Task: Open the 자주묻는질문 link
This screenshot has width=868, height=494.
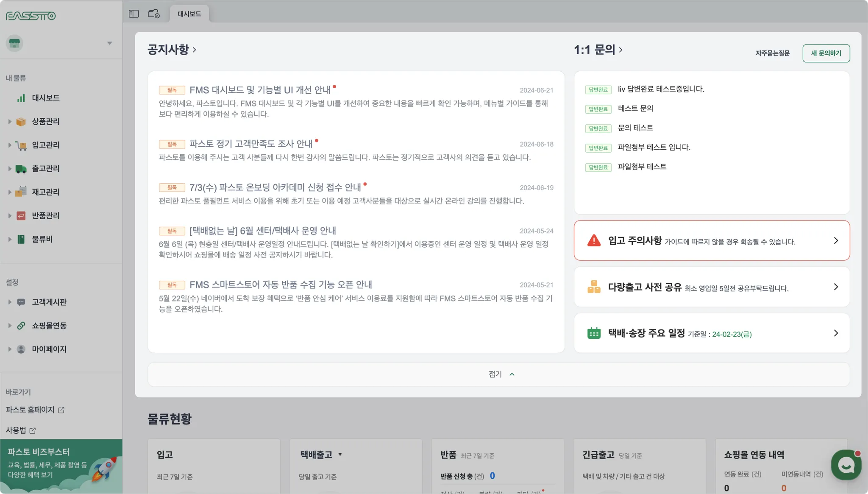Action: (x=772, y=53)
